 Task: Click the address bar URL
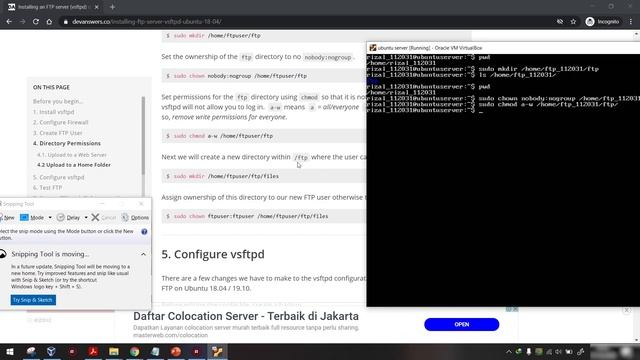coord(147,22)
